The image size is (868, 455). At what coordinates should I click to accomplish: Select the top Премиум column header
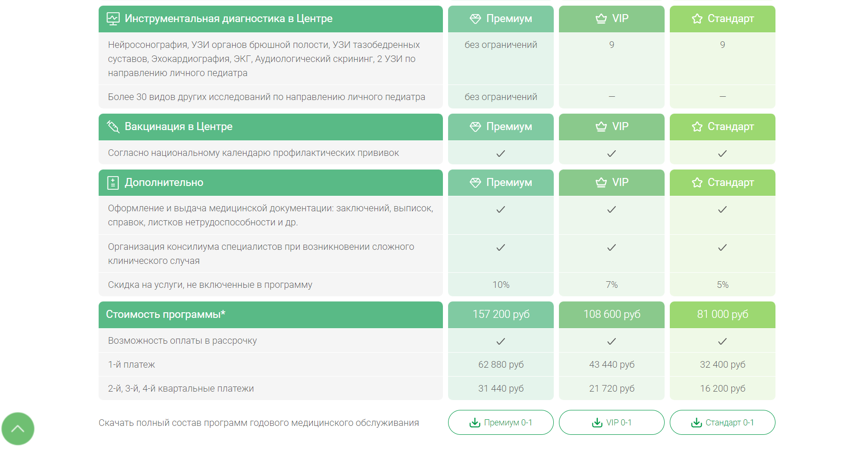[x=501, y=19]
